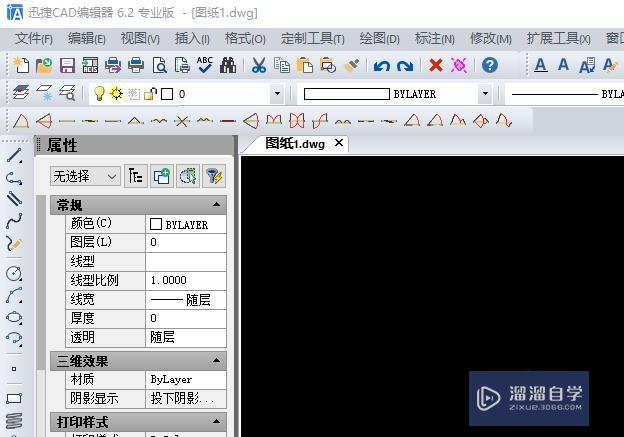Click the ACIS export icon
The width and height of the screenshot is (624, 437).
pyautogui.click(x=90, y=65)
